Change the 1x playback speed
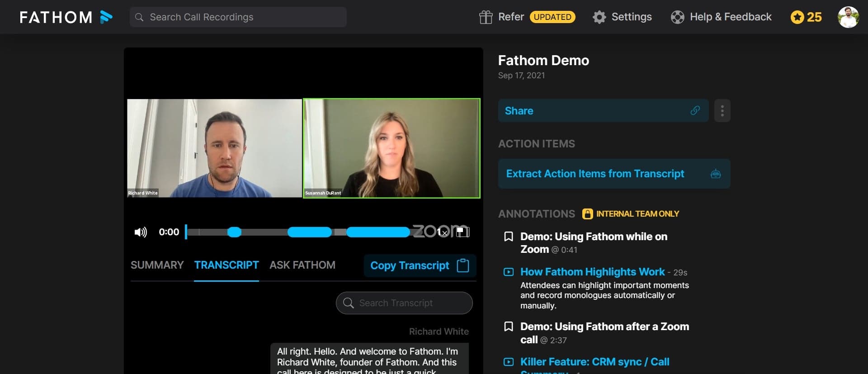The image size is (868, 374). pyautogui.click(x=442, y=232)
